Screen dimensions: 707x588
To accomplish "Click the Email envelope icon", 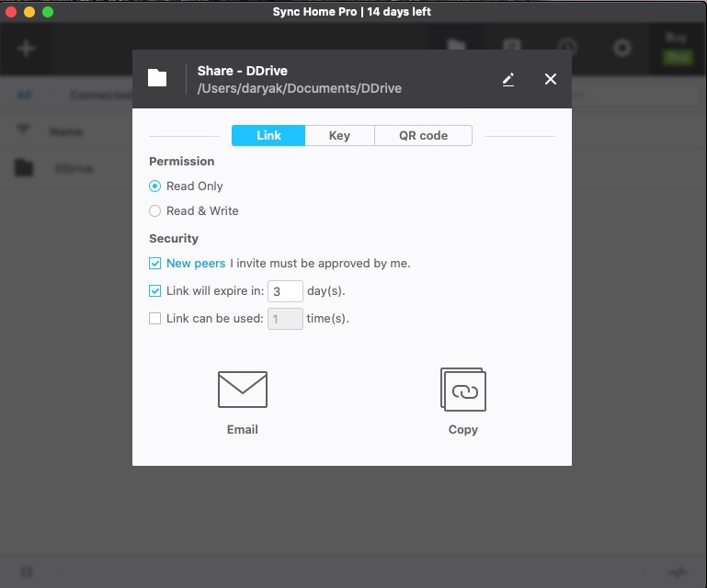I will [x=243, y=390].
